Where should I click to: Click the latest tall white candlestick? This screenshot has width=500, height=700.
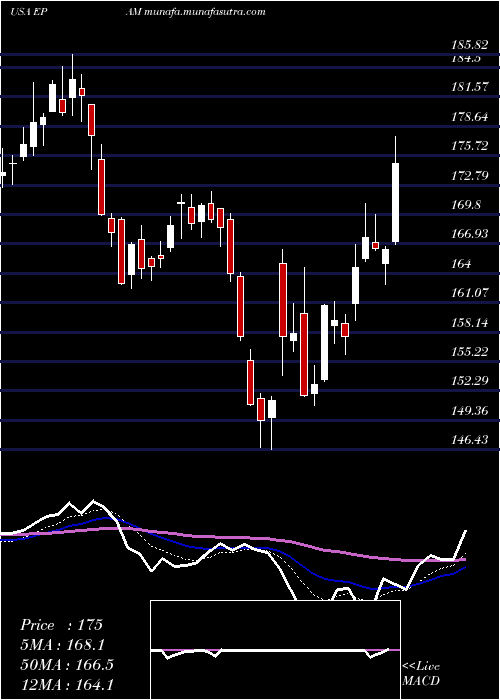tap(396, 203)
